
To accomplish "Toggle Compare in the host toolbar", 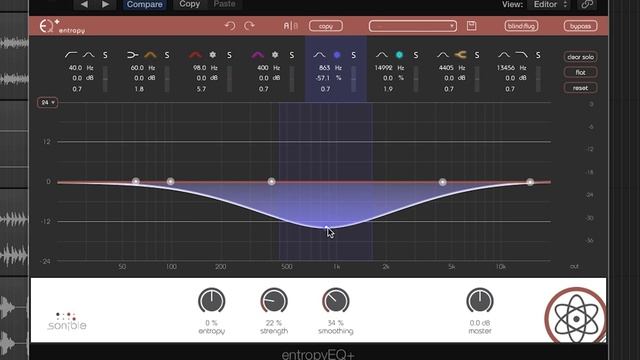I will coord(144,4).
